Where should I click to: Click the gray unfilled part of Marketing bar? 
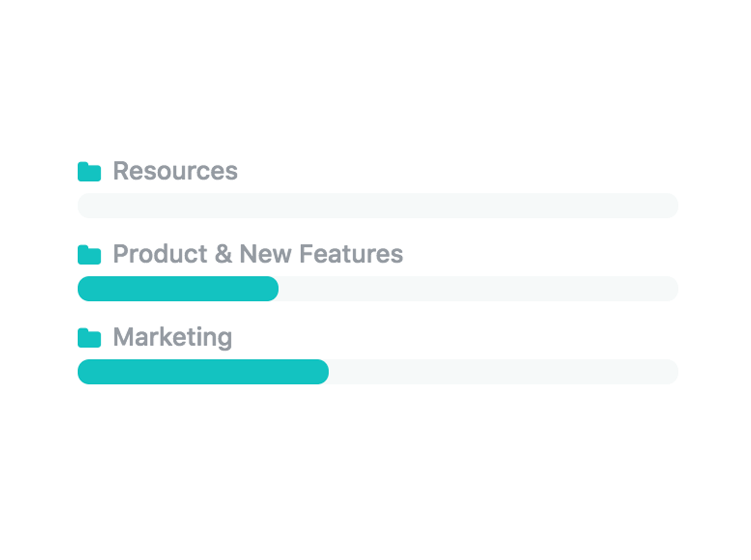click(x=503, y=372)
